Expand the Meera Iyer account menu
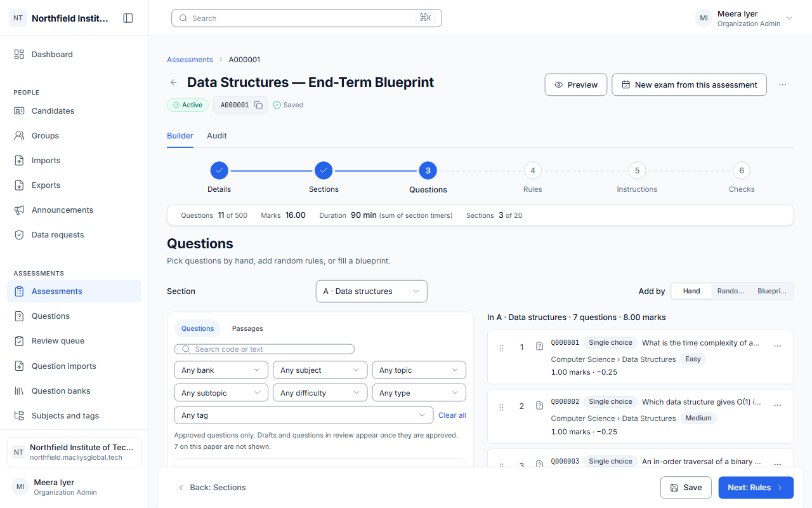 [745, 18]
